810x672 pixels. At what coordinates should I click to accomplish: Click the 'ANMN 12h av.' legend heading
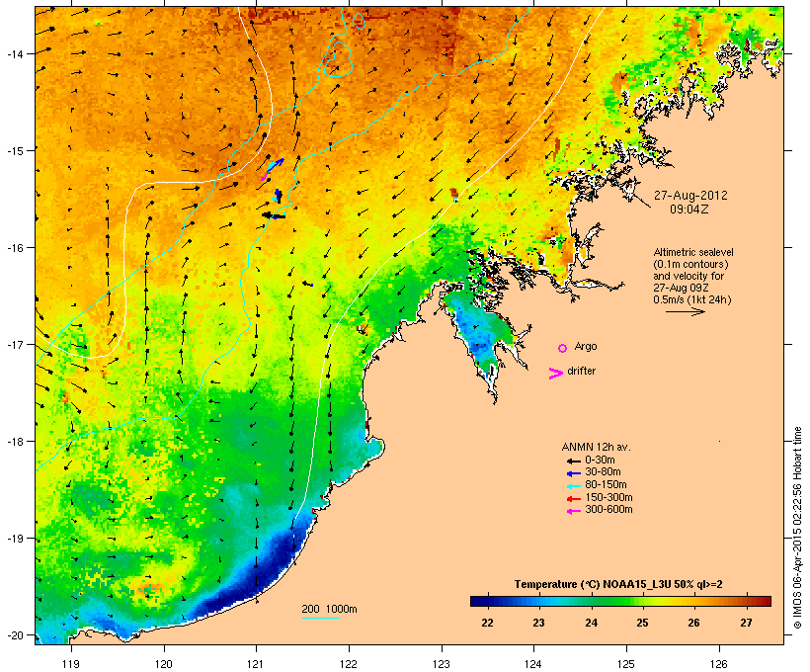(x=596, y=447)
